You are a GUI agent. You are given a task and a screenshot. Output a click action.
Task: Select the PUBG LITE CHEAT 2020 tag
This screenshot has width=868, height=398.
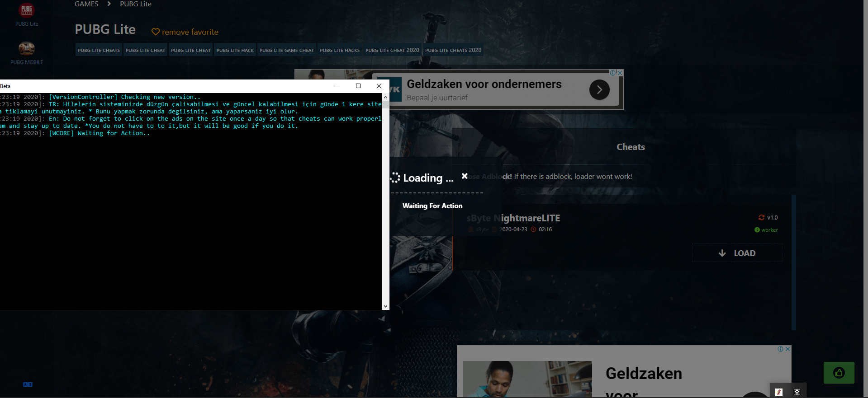tap(392, 50)
